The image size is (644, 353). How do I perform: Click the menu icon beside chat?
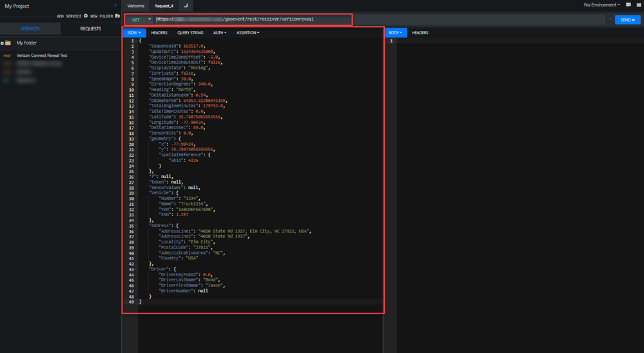(639, 5)
